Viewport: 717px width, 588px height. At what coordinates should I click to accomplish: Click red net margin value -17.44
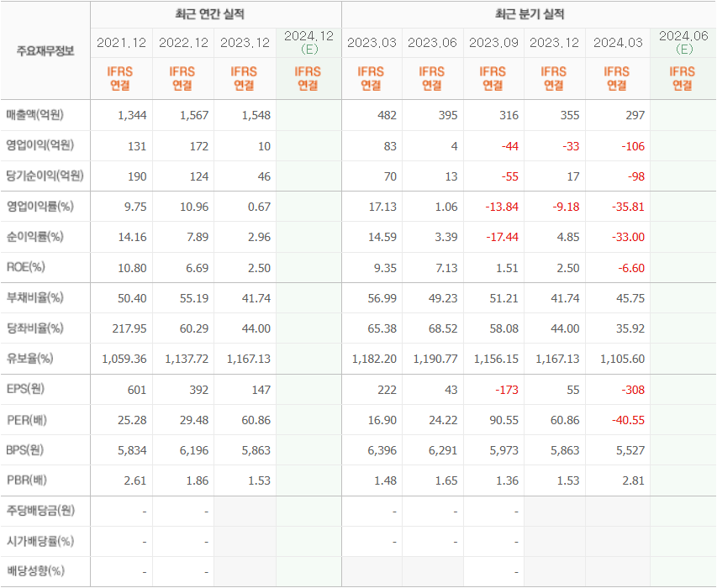502,237
